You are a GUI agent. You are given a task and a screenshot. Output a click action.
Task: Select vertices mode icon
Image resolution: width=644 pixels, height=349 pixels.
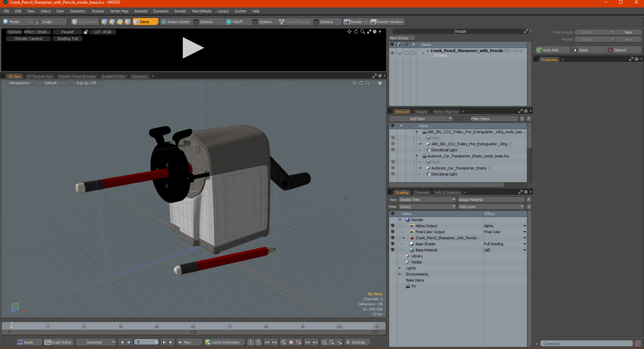coord(104,22)
